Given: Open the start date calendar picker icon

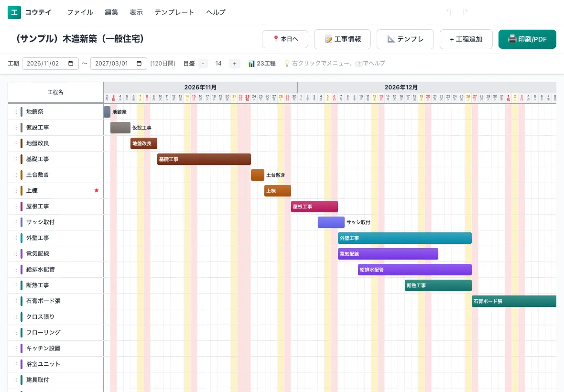Looking at the screenshot, I should (x=71, y=64).
